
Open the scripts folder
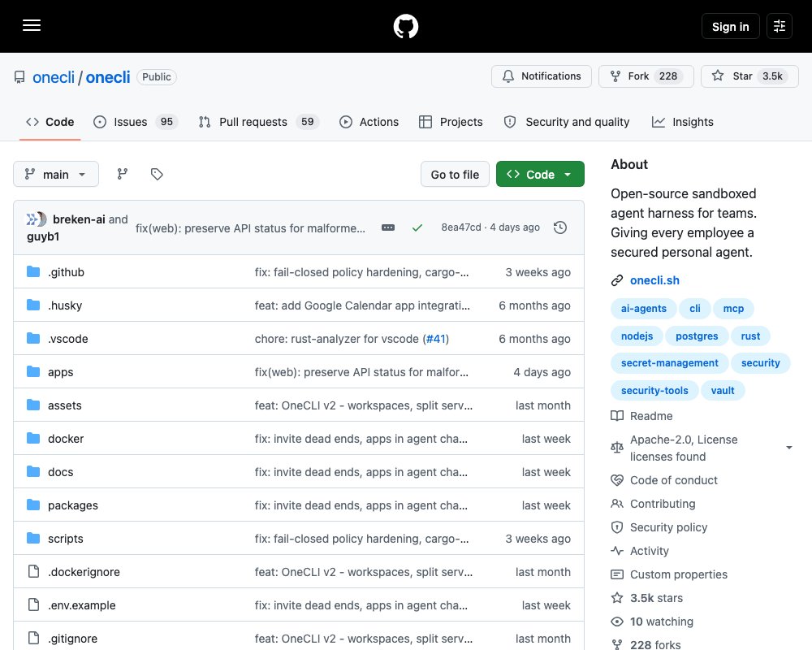(65, 539)
